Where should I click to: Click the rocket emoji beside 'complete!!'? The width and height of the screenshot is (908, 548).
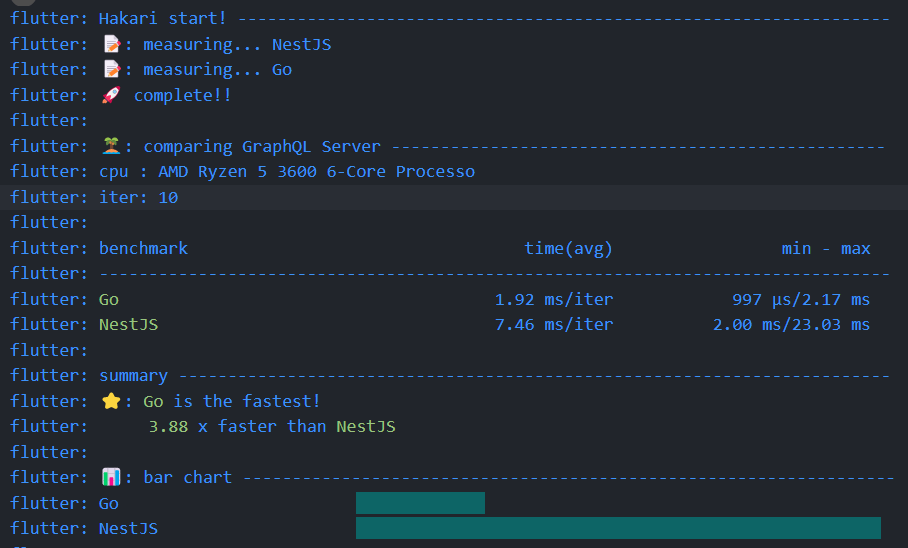click(x=111, y=95)
